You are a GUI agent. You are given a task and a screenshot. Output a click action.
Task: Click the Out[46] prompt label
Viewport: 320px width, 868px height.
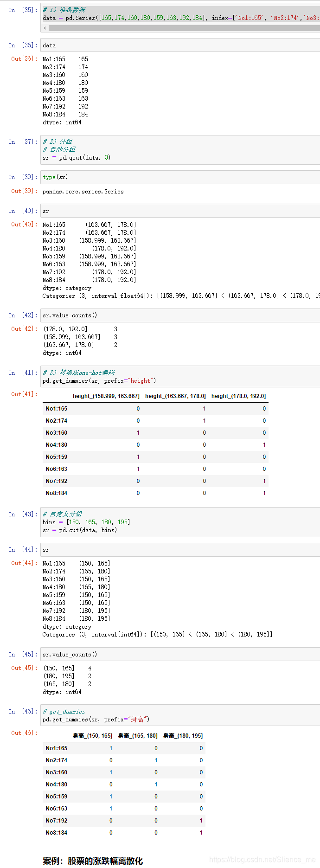point(24,733)
